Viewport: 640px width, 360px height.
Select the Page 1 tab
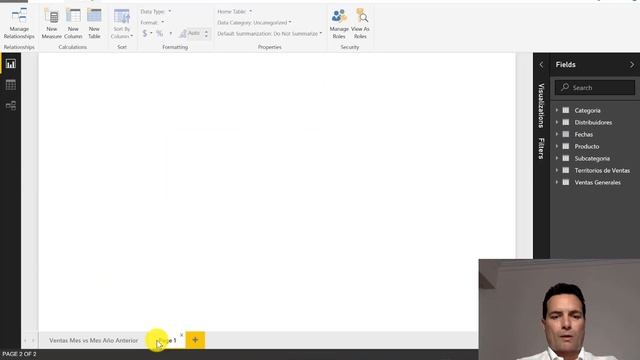coord(167,340)
